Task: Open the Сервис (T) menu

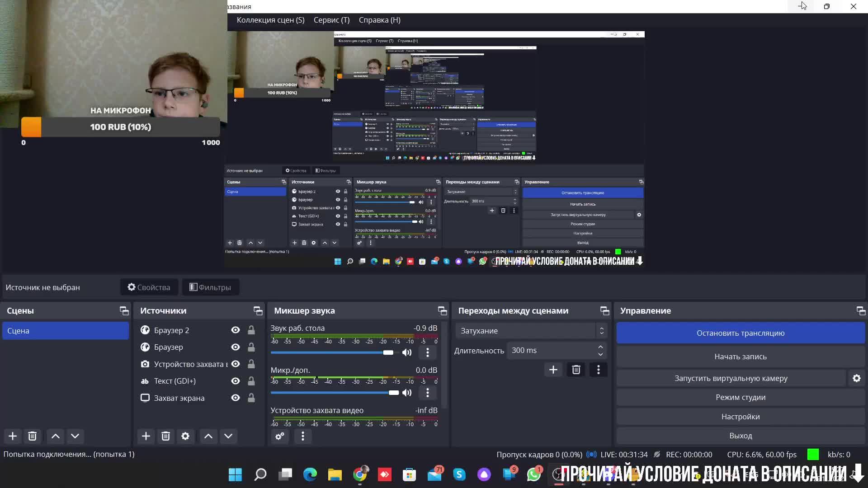Action: point(331,20)
